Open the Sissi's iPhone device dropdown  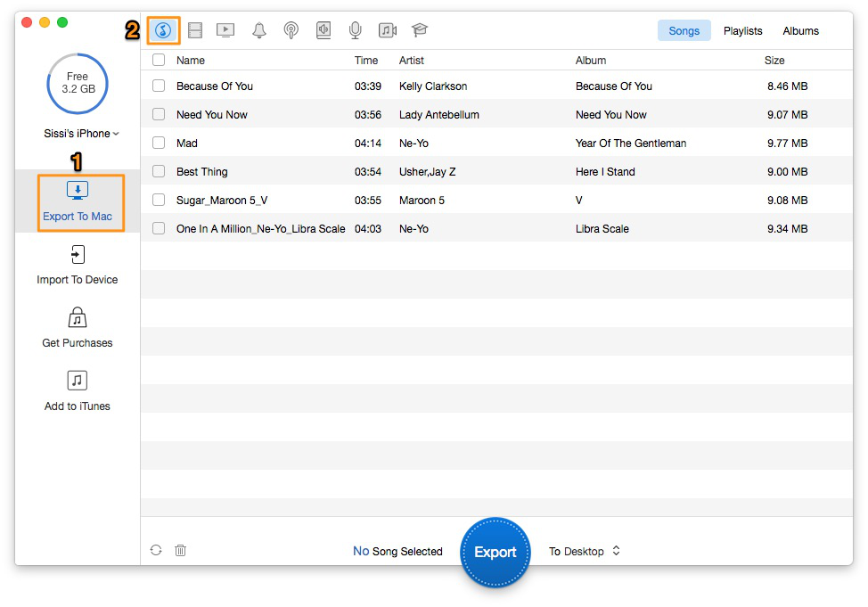[x=81, y=134]
